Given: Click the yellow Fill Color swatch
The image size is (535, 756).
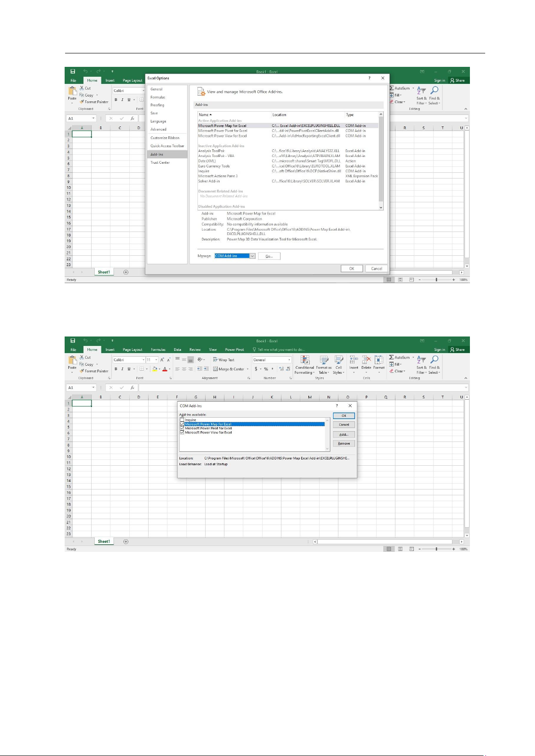Looking at the screenshot, I should [154, 369].
